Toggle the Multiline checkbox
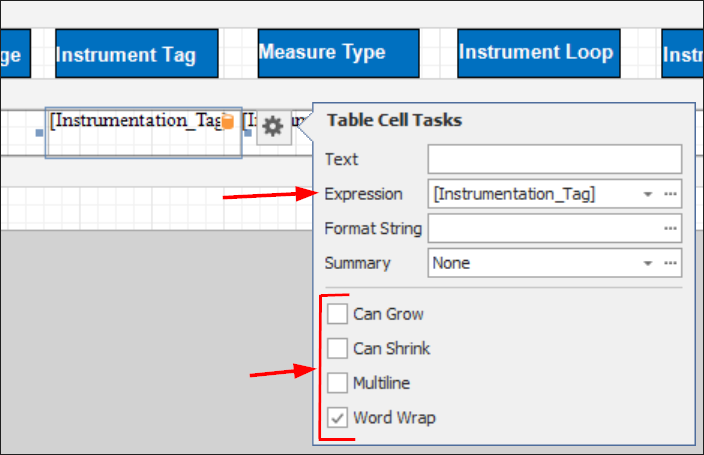The image size is (704, 455). click(337, 383)
